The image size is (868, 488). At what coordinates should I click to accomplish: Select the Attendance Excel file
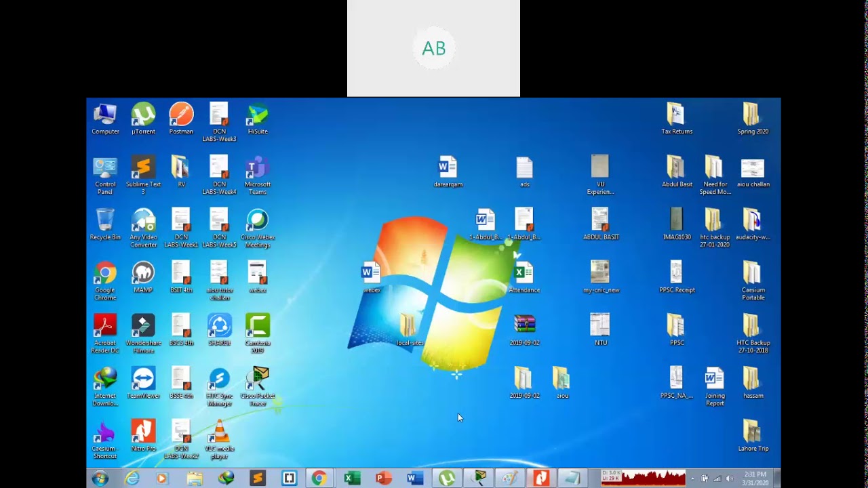(524, 277)
